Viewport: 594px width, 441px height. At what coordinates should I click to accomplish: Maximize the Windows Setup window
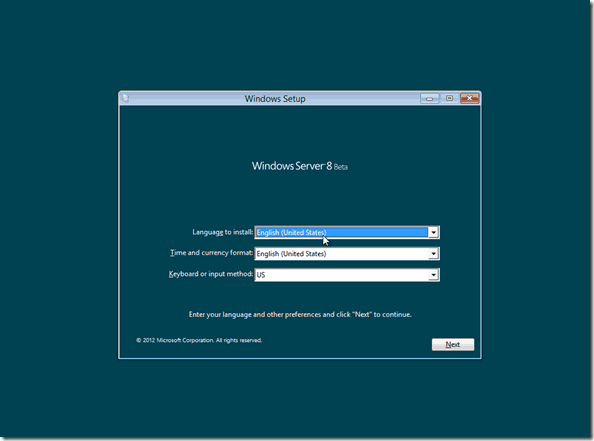click(449, 99)
